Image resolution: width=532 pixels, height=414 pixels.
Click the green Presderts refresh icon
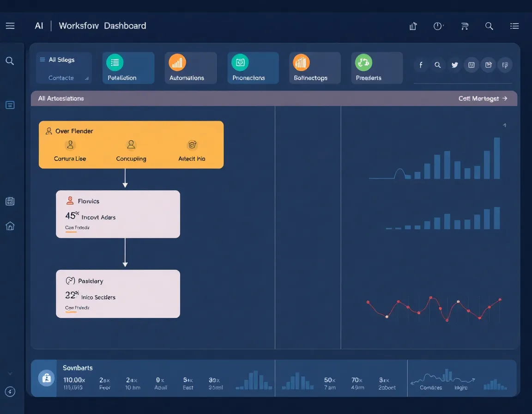pyautogui.click(x=363, y=62)
